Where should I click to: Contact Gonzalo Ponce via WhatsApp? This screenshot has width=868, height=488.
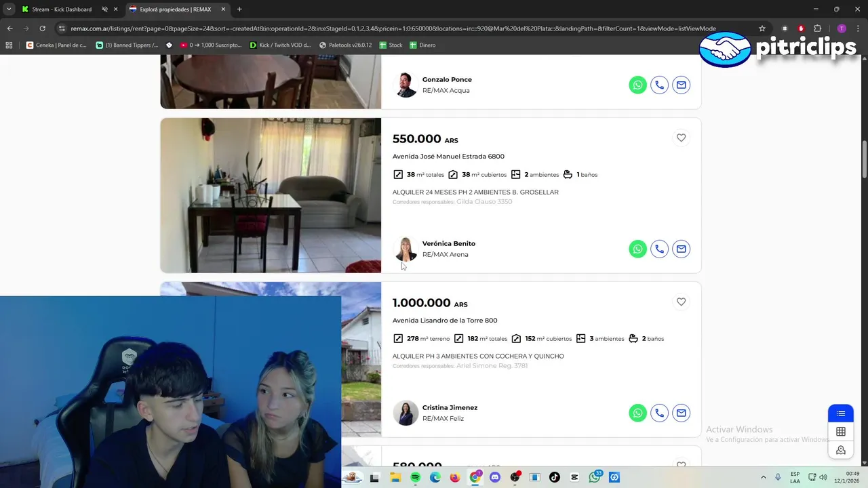[x=637, y=85]
